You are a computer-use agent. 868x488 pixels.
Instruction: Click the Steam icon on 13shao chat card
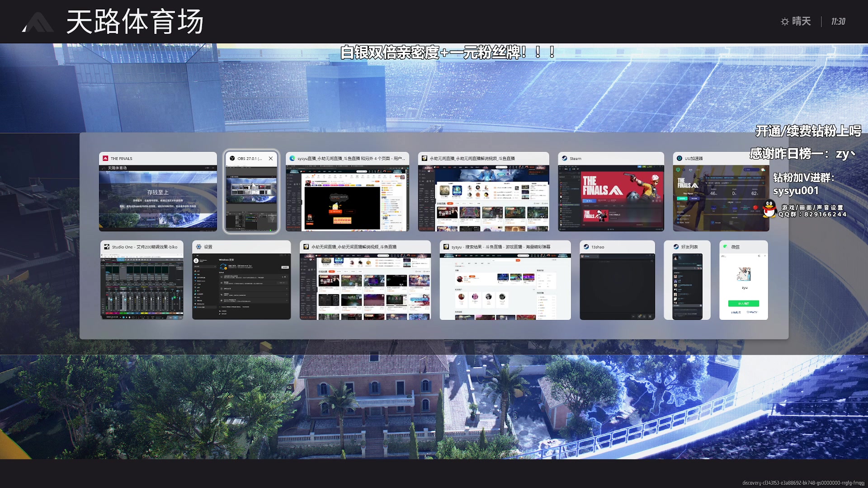(586, 247)
